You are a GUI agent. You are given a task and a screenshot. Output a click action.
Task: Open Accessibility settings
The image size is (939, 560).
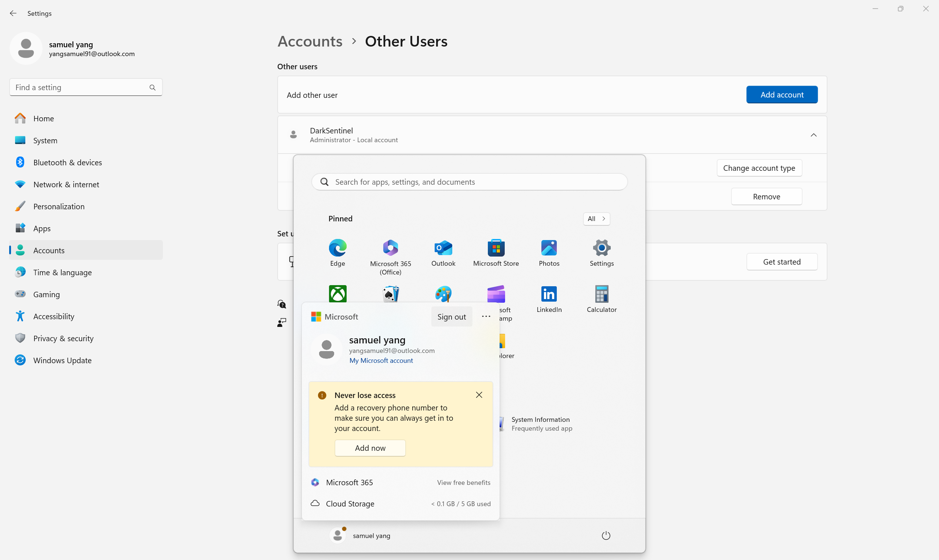click(86, 316)
